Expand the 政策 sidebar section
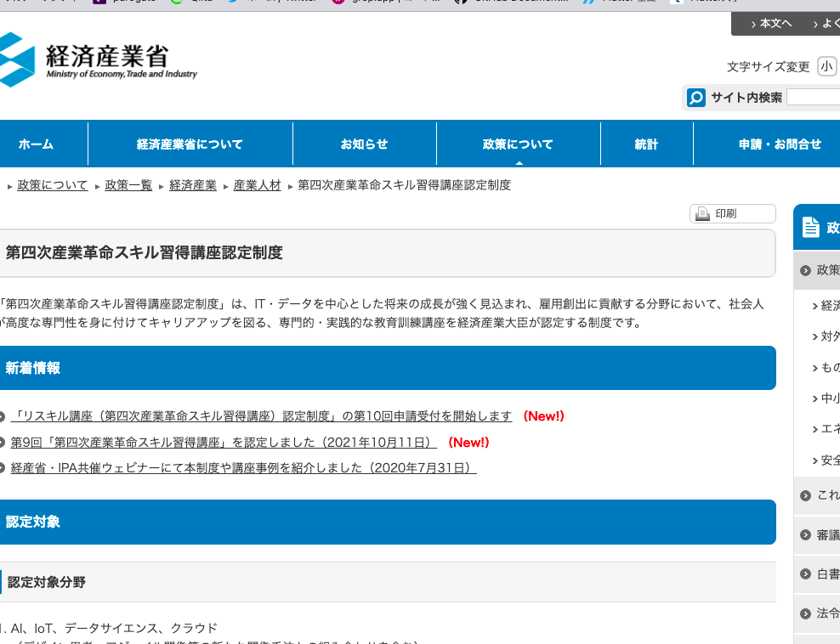Viewport: 840px width, 644px height. pyautogui.click(x=817, y=270)
